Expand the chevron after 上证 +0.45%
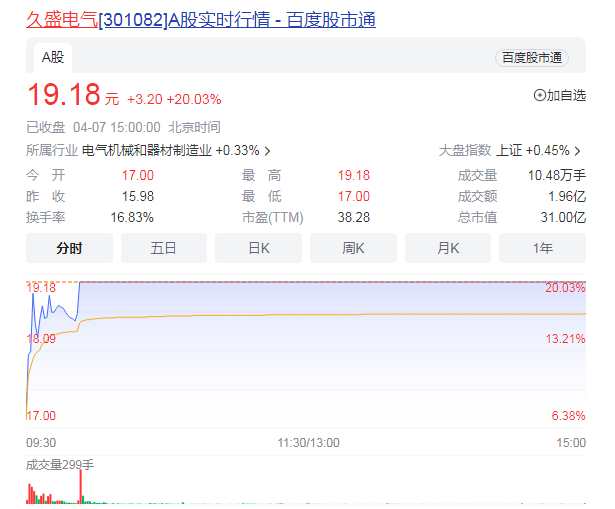Image resolution: width=615 pixels, height=509 pixels. click(x=577, y=151)
